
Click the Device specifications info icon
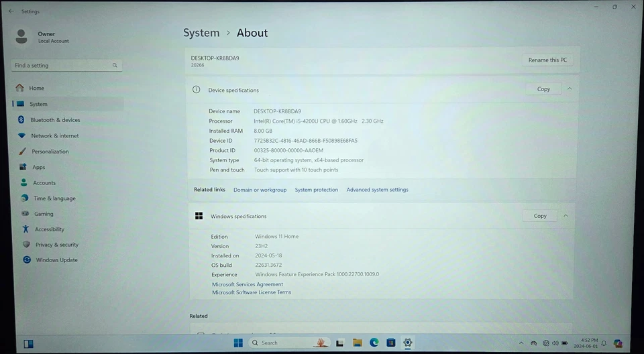197,90
